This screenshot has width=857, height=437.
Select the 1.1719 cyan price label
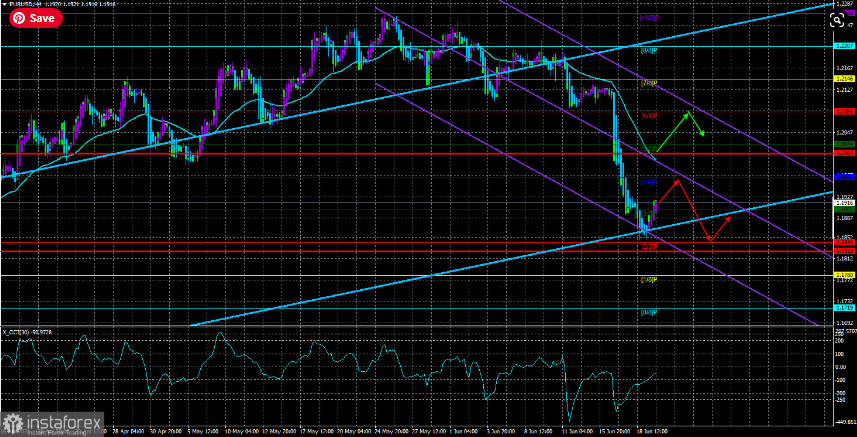coord(844,309)
